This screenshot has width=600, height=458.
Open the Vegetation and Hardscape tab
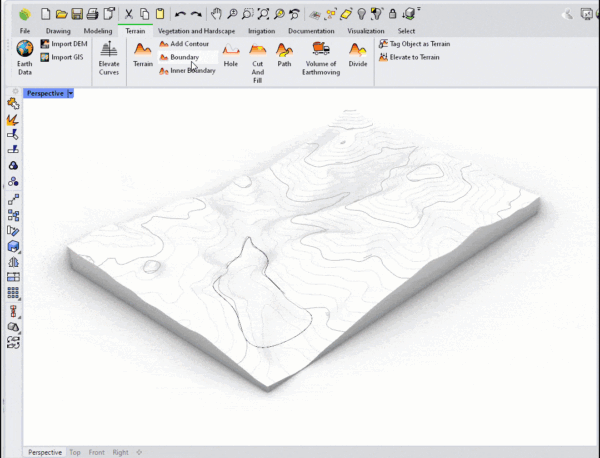pyautogui.click(x=196, y=31)
